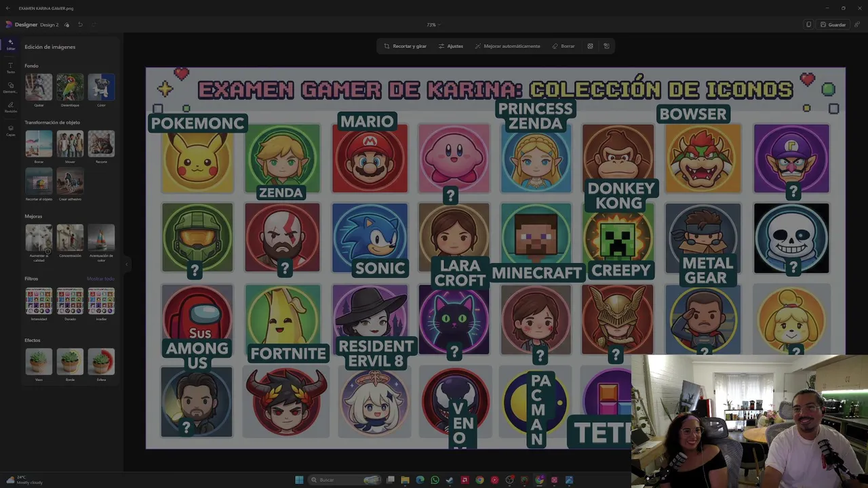The width and height of the screenshot is (868, 488).
Task: Apply the Intensidad filter
Action: click(39, 301)
